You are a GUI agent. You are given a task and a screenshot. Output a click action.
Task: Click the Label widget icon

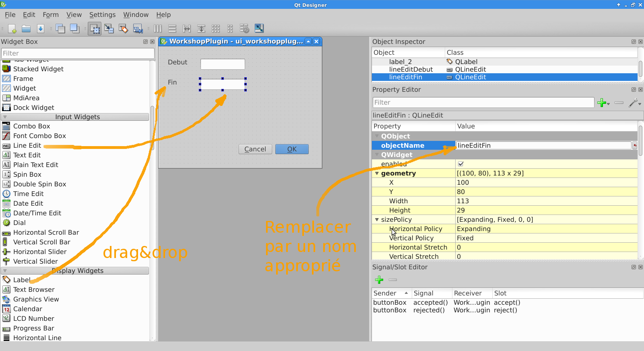point(6,280)
